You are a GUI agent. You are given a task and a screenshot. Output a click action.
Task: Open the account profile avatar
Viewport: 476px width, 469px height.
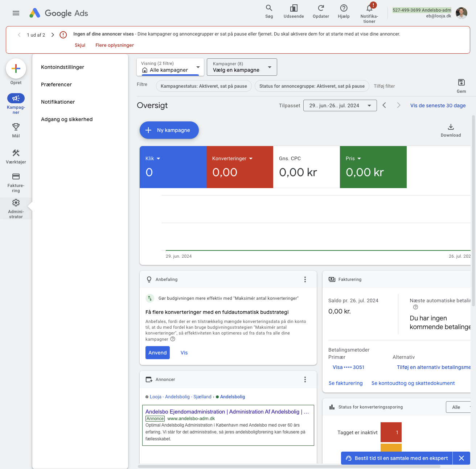coord(461,13)
